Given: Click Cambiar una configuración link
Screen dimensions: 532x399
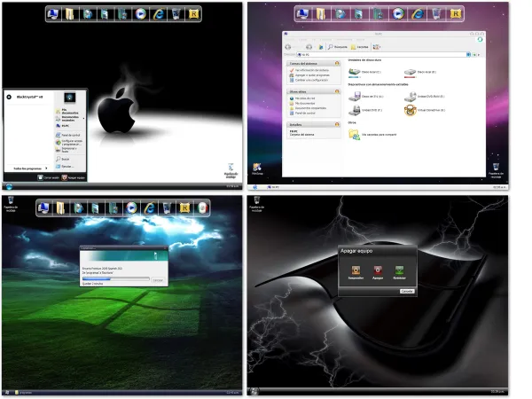Looking at the screenshot, I should pos(309,80).
